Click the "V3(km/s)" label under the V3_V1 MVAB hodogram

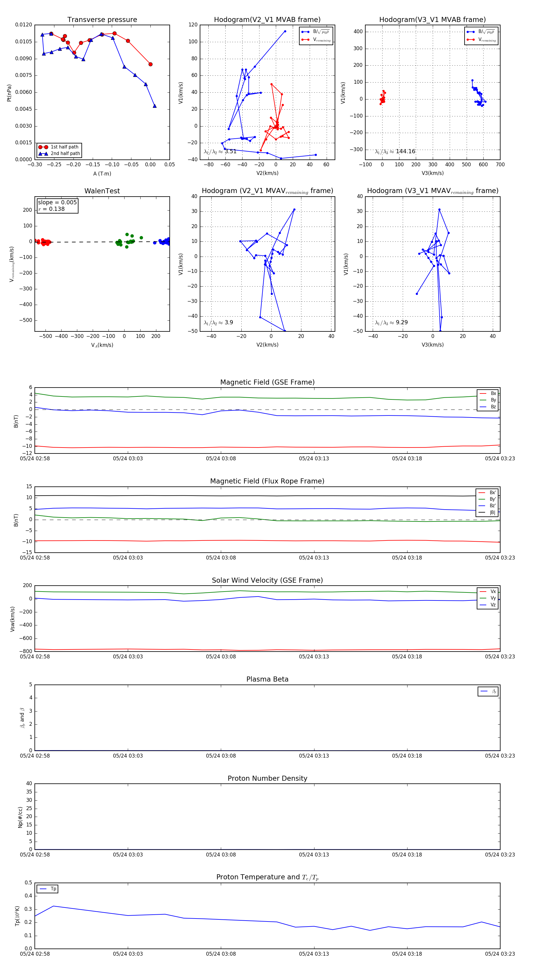click(432, 173)
